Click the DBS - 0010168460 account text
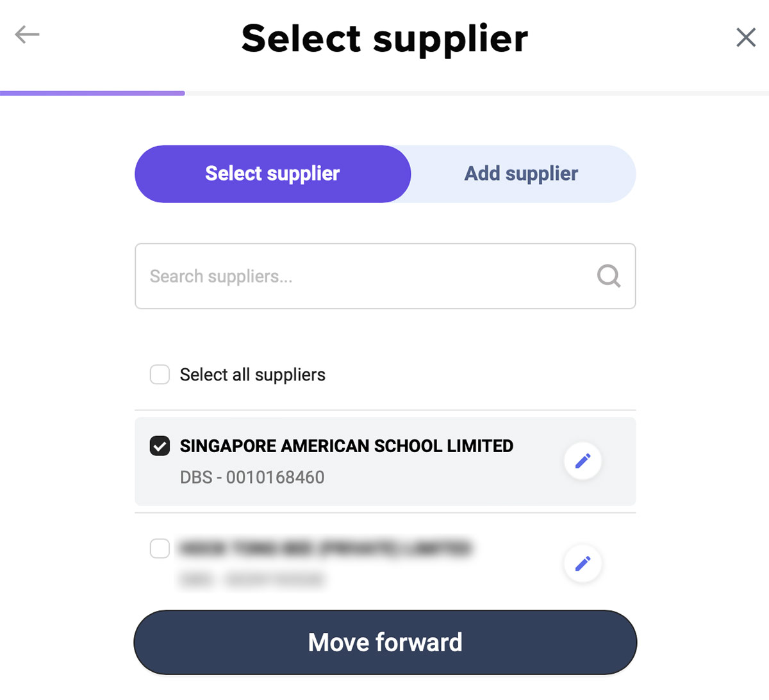Screen dimensions: 769x700 point(252,477)
